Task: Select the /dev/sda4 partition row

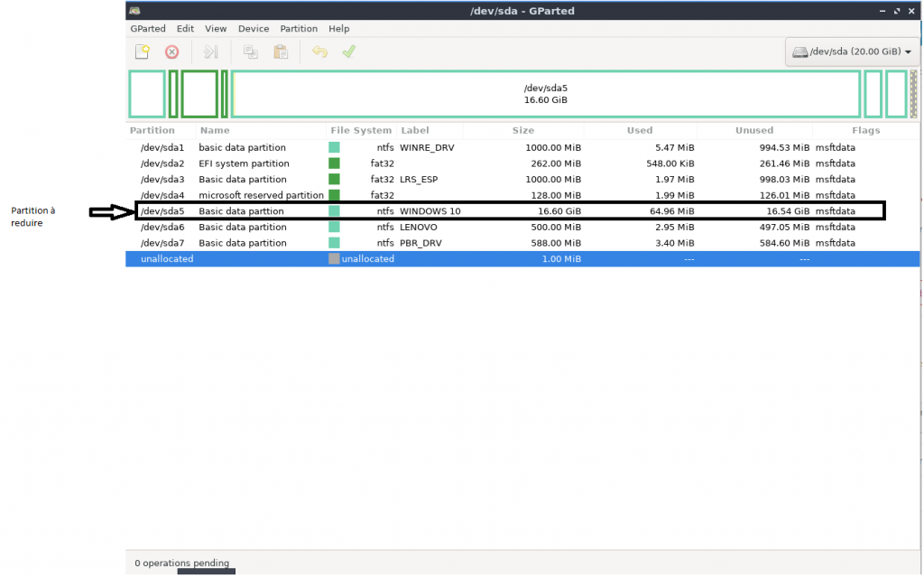Action: tap(522, 195)
